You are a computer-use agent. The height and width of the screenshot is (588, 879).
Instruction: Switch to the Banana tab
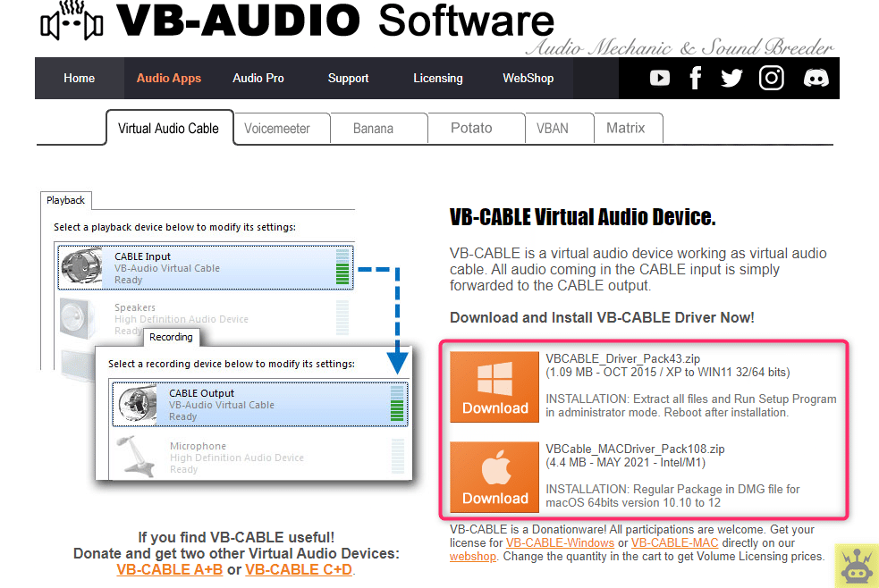click(x=379, y=129)
